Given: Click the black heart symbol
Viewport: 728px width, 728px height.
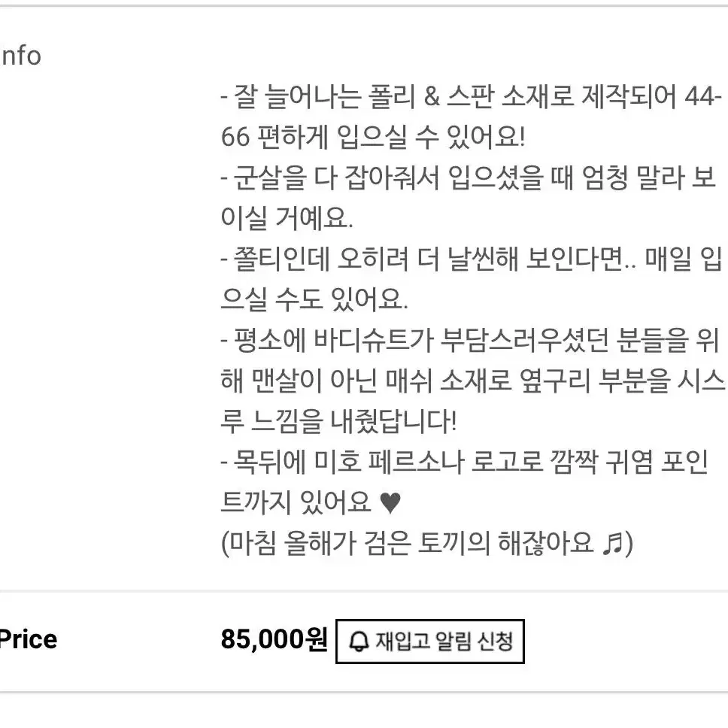Looking at the screenshot, I should pos(390,503).
